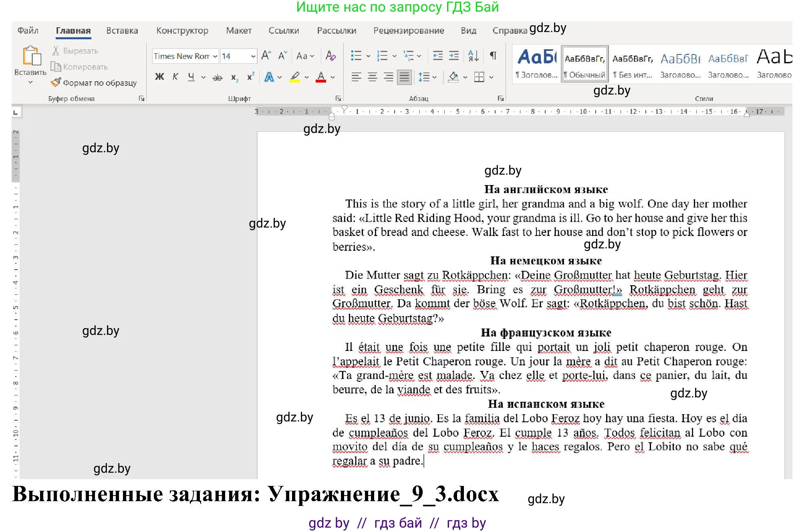Switch to the Вставка ribbon tab
The height and width of the screenshot is (532, 796).
[122, 30]
